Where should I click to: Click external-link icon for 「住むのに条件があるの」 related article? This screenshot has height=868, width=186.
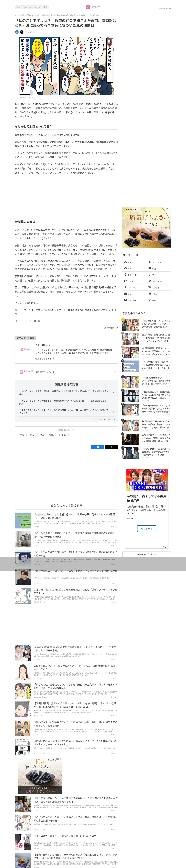pyautogui.click(x=113, y=393)
